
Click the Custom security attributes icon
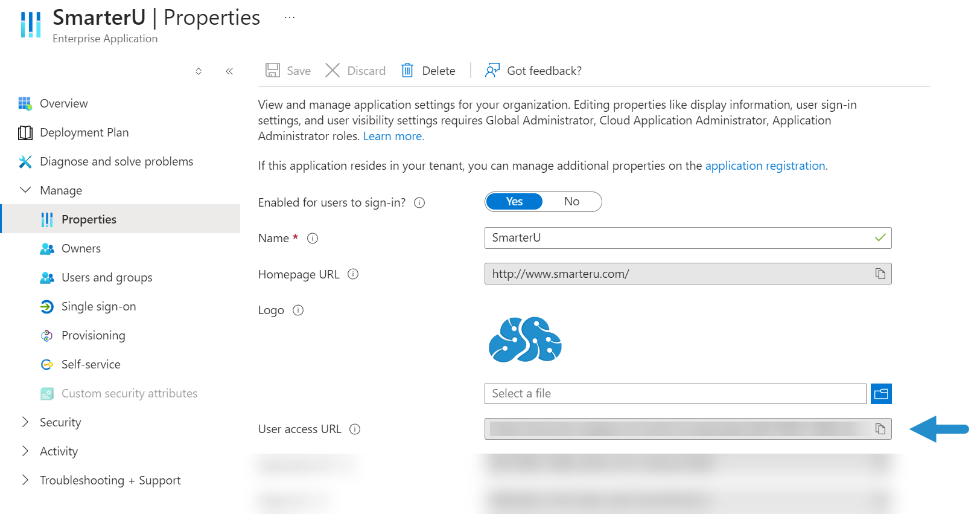coord(47,393)
